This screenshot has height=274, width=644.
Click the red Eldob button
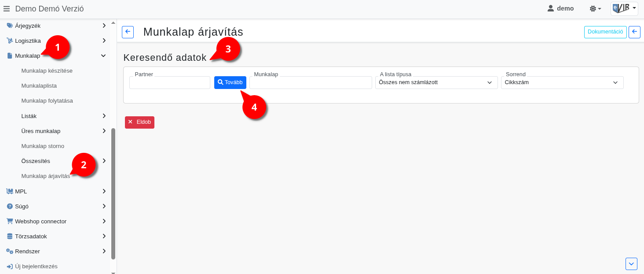[x=139, y=122]
